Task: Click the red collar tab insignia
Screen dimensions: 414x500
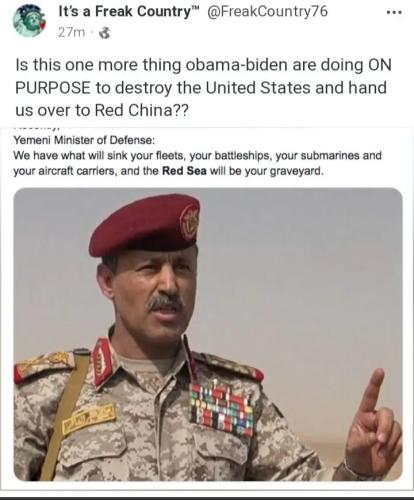Action: tap(102, 361)
